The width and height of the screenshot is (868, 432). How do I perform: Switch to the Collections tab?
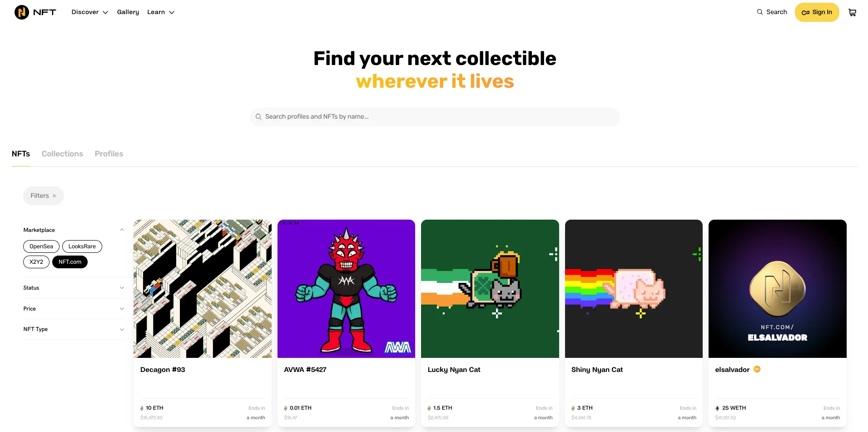tap(62, 154)
